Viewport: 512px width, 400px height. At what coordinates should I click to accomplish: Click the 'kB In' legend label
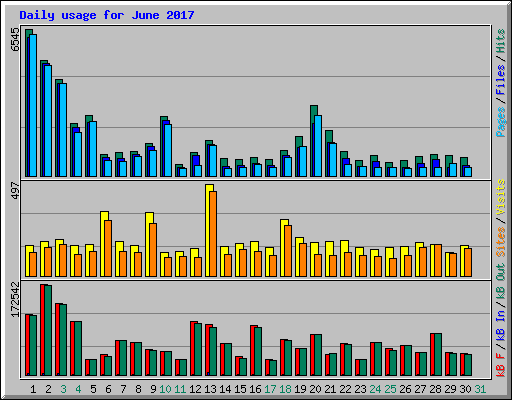pyautogui.click(x=501, y=325)
